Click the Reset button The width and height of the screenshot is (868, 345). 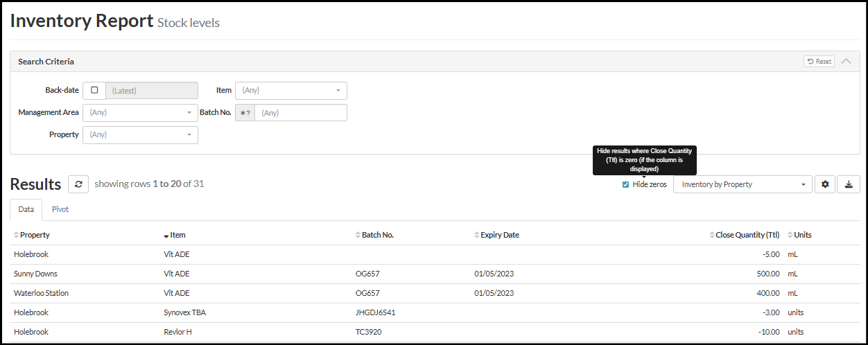point(819,62)
